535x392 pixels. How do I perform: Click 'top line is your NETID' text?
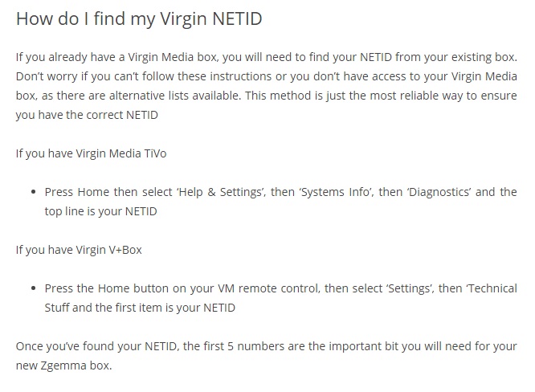(x=100, y=211)
